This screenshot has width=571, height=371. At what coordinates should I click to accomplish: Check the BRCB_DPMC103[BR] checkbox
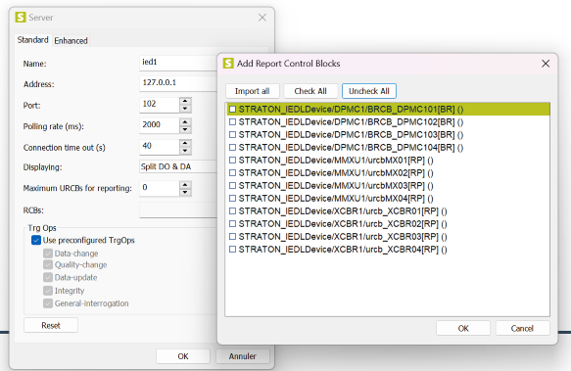point(232,135)
